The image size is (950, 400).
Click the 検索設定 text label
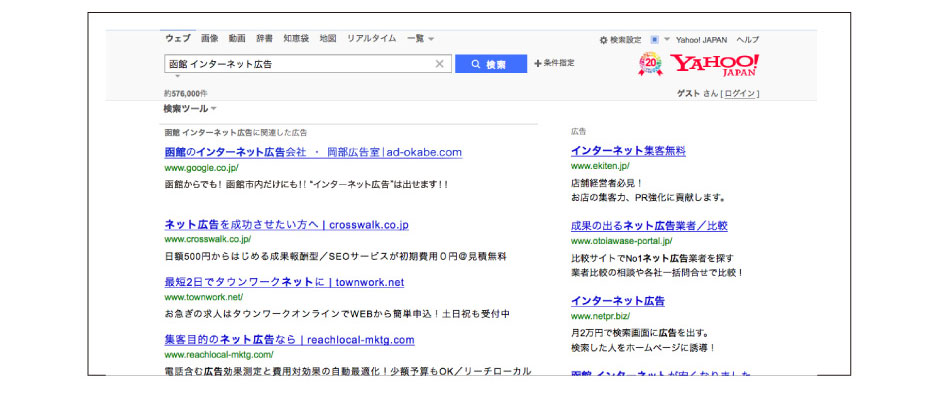(x=625, y=40)
